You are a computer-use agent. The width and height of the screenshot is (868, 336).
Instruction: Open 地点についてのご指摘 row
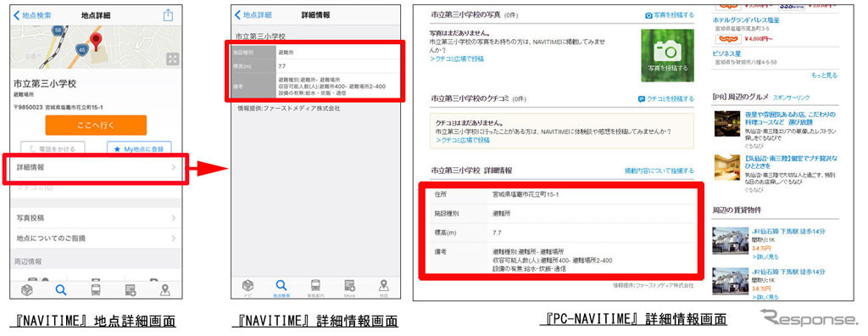click(x=96, y=238)
